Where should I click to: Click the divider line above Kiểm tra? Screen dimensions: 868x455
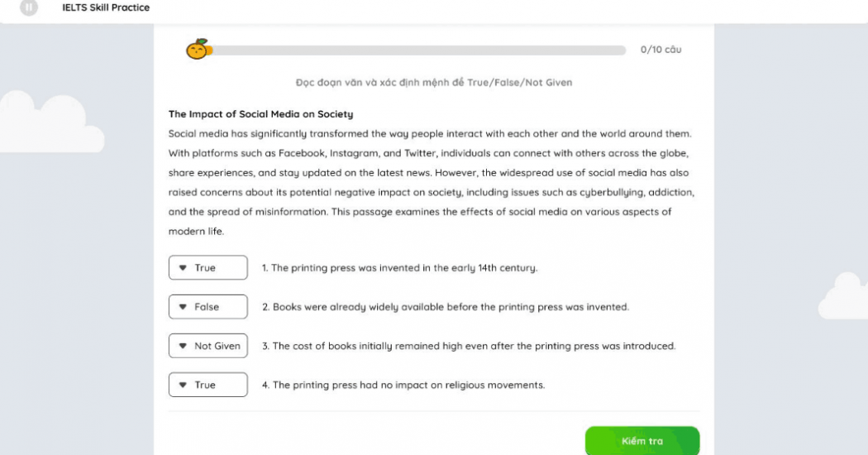point(433,411)
